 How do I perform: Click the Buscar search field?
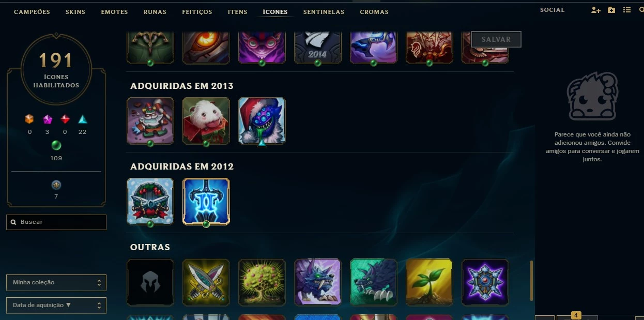pyautogui.click(x=56, y=222)
